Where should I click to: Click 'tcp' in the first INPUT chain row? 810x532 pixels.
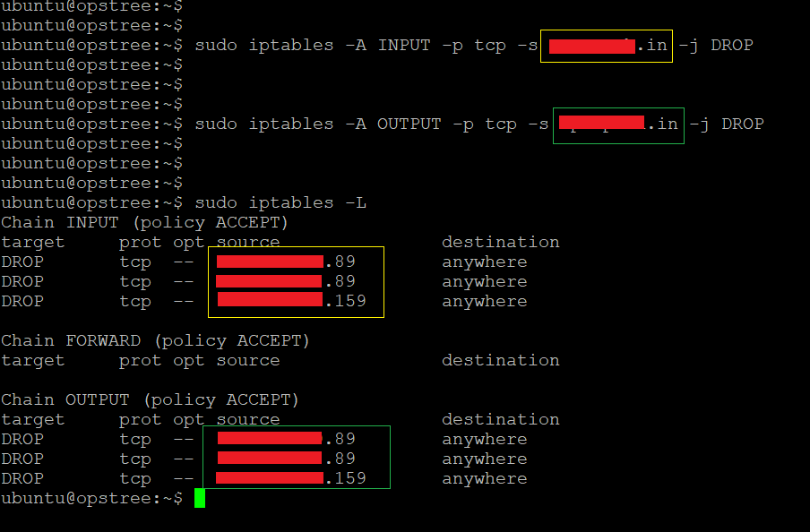pos(135,262)
